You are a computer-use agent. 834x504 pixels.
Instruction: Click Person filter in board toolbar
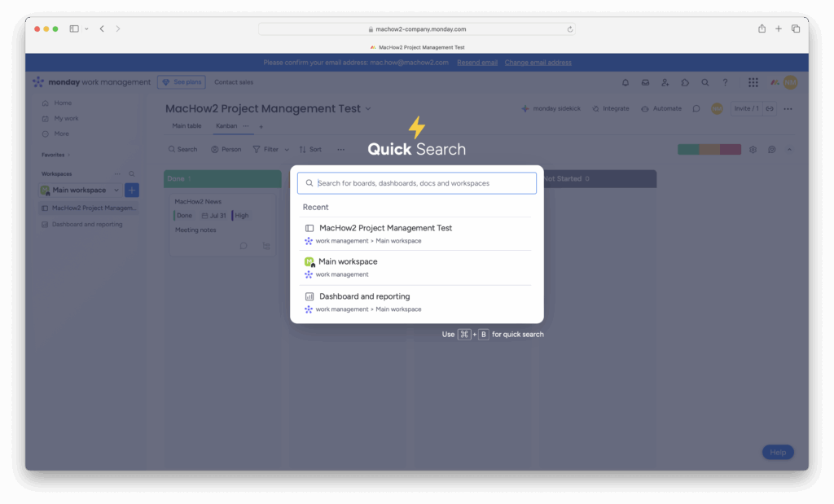tap(226, 150)
